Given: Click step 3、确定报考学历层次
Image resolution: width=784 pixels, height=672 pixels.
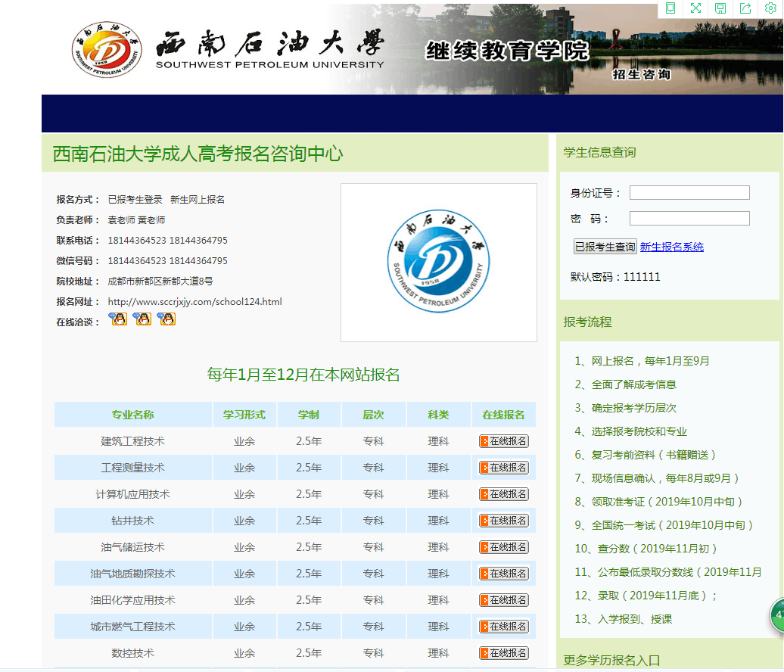Looking at the screenshot, I should pyautogui.click(x=626, y=408).
